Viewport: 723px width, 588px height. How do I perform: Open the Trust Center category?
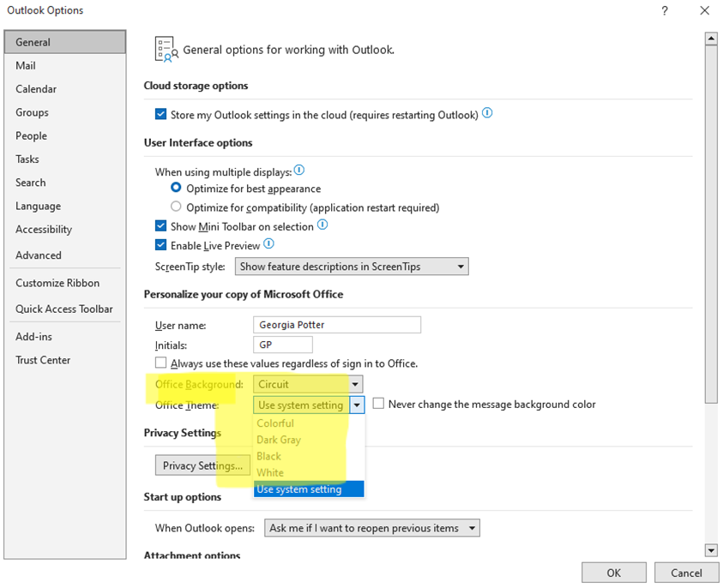65,360
